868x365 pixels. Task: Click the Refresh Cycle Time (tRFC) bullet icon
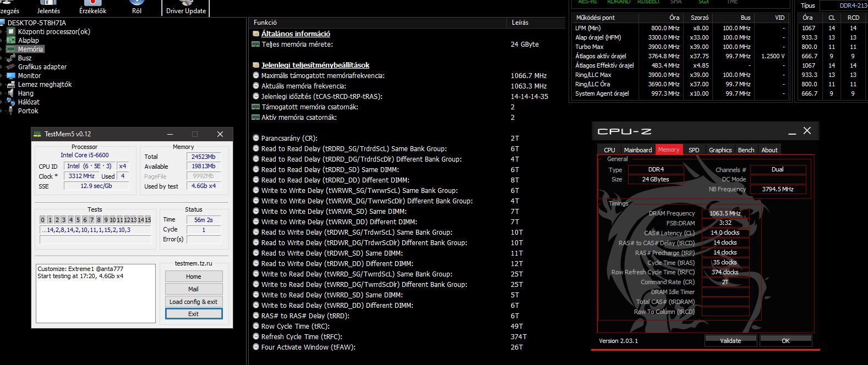click(x=255, y=336)
